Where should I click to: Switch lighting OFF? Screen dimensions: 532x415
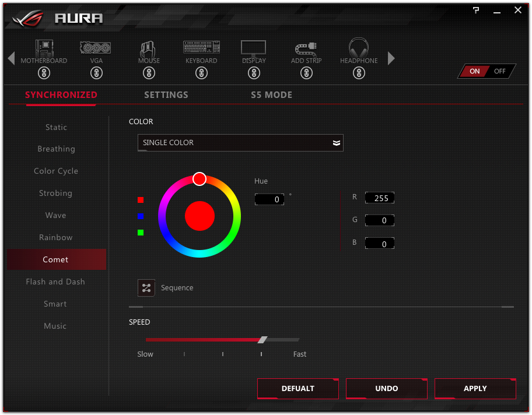click(x=500, y=71)
